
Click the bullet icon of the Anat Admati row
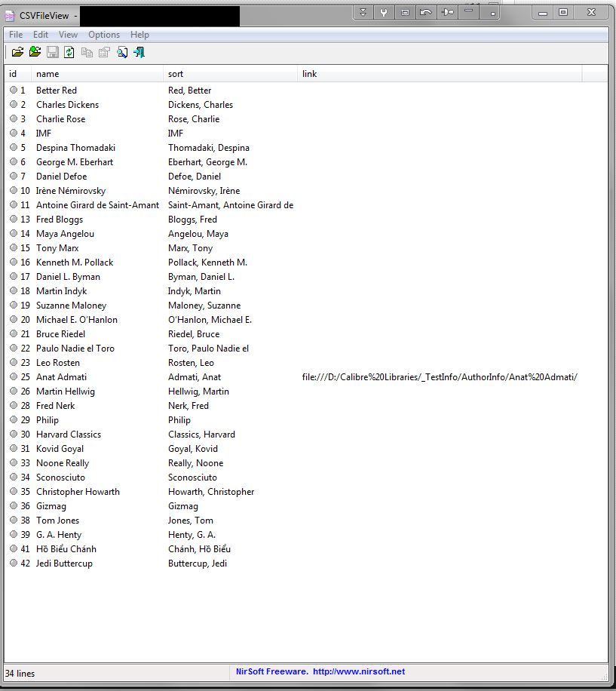[x=14, y=376]
